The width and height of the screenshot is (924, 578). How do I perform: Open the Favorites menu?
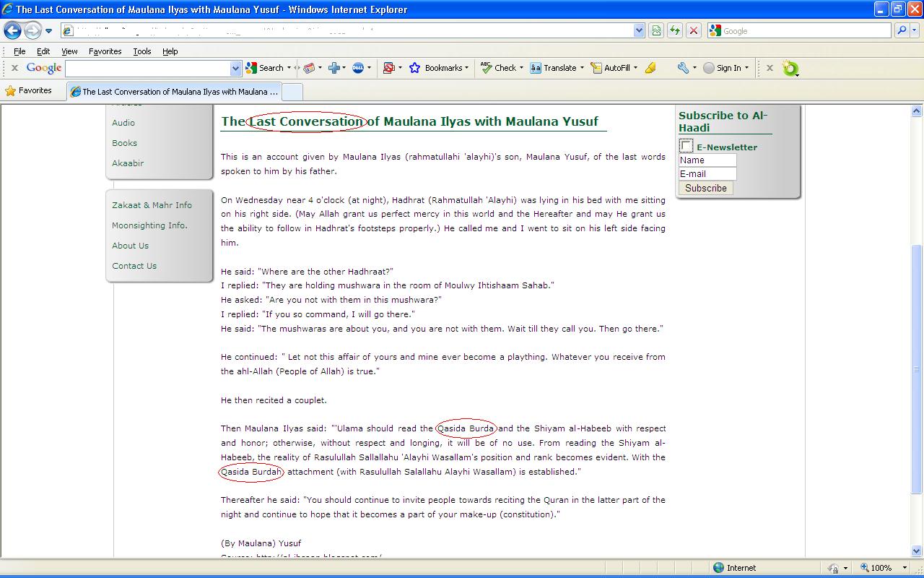(105, 51)
